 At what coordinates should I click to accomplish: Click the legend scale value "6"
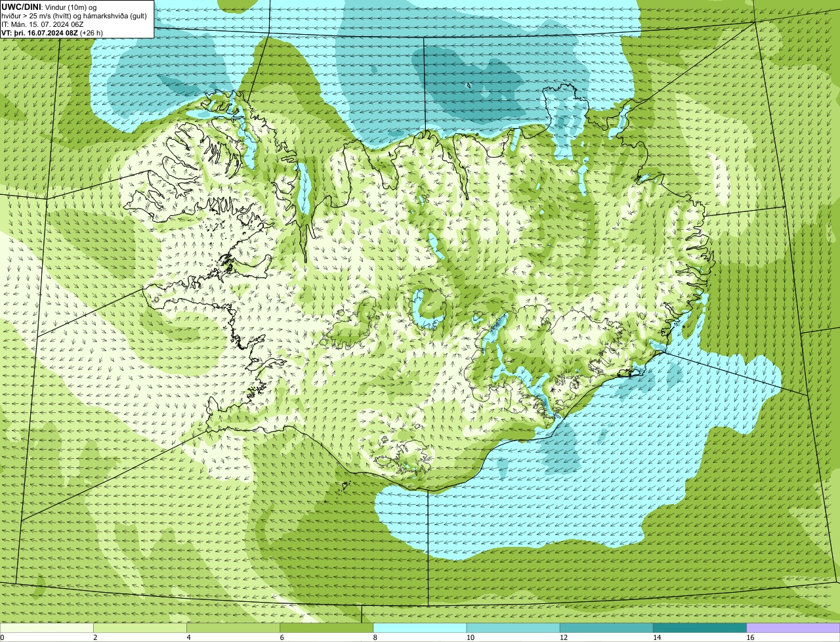[282, 637]
